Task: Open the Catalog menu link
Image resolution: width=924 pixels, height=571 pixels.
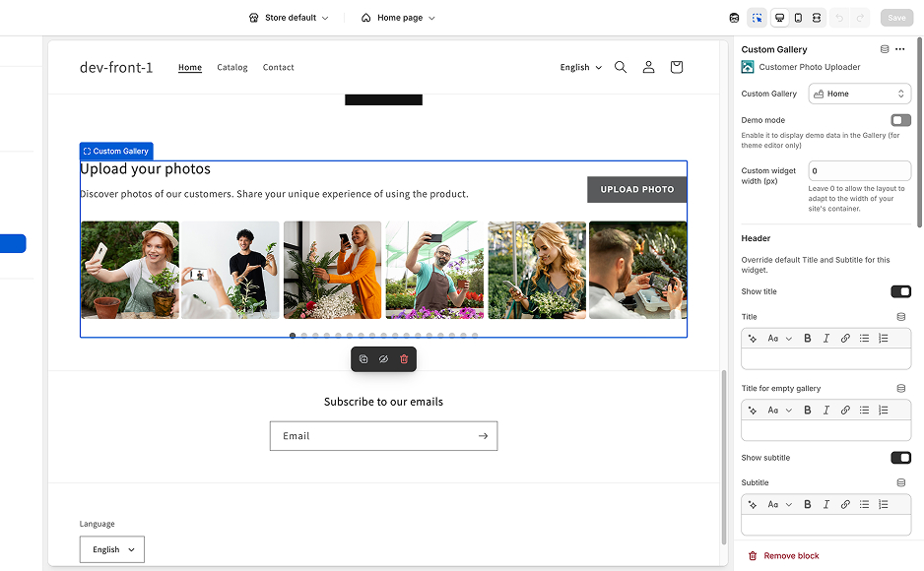Action: tap(232, 67)
